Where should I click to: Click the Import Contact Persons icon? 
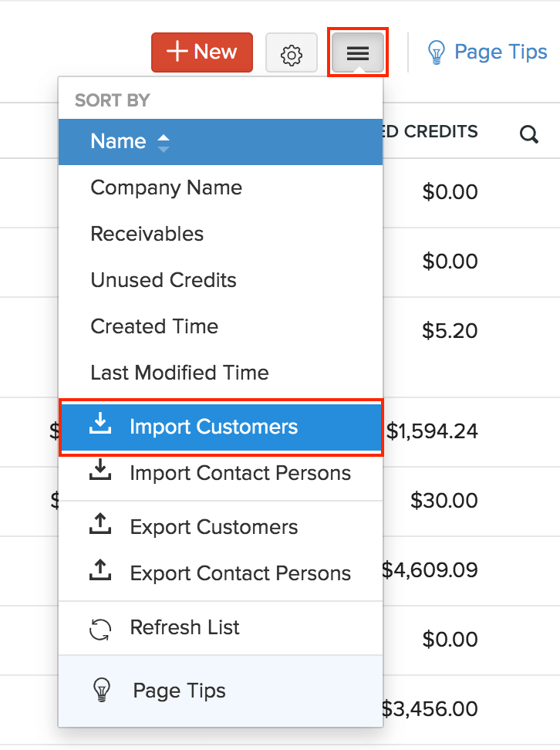pyautogui.click(x=101, y=472)
